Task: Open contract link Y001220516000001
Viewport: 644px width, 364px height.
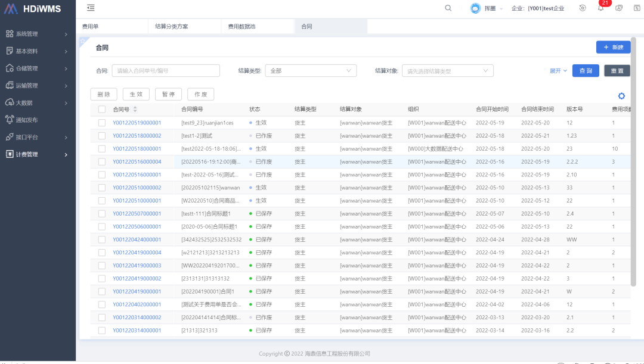Action: click(x=137, y=175)
